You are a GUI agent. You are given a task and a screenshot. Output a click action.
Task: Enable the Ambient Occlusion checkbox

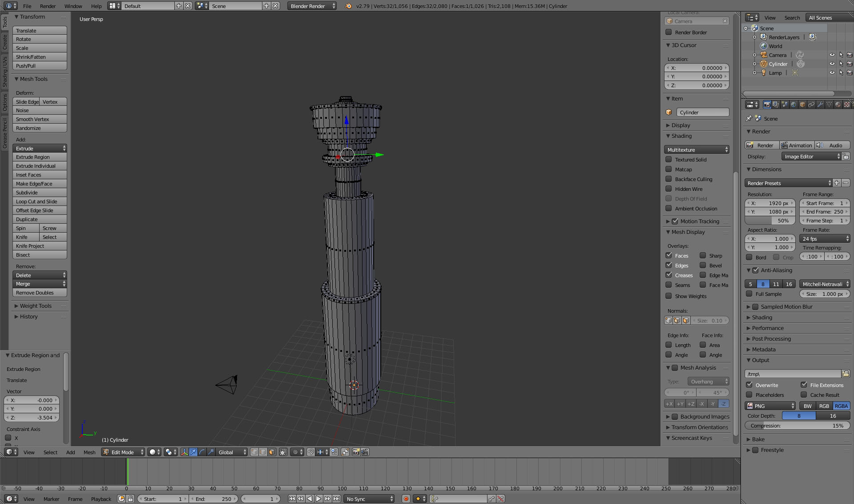click(669, 208)
